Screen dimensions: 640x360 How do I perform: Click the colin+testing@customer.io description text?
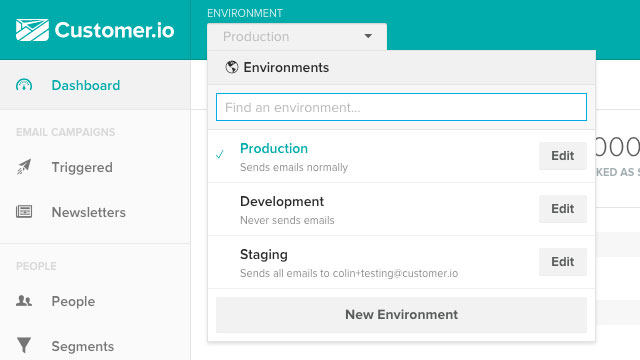click(x=349, y=273)
